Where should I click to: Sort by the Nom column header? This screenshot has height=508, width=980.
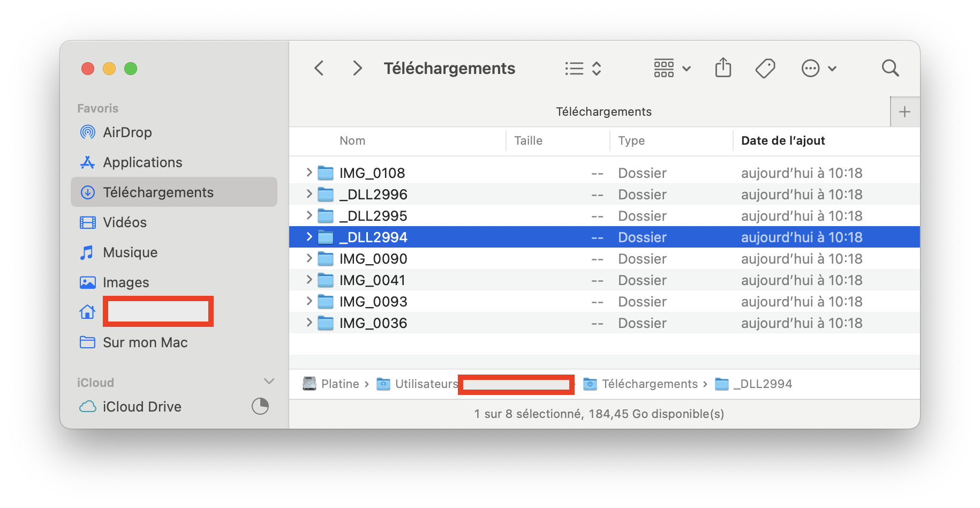(352, 140)
